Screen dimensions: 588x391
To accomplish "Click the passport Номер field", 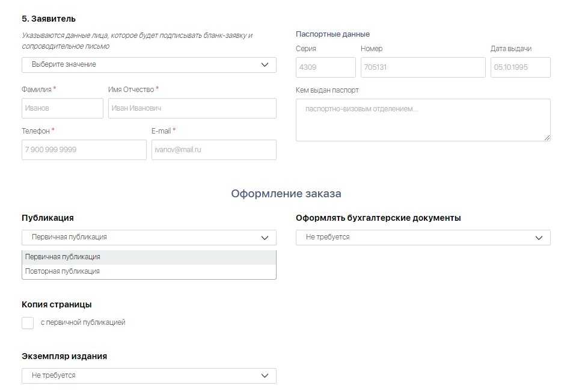I will coord(423,67).
